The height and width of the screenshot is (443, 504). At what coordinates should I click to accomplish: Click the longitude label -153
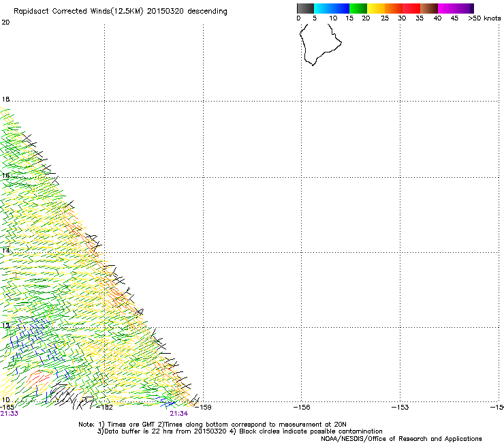(400, 408)
